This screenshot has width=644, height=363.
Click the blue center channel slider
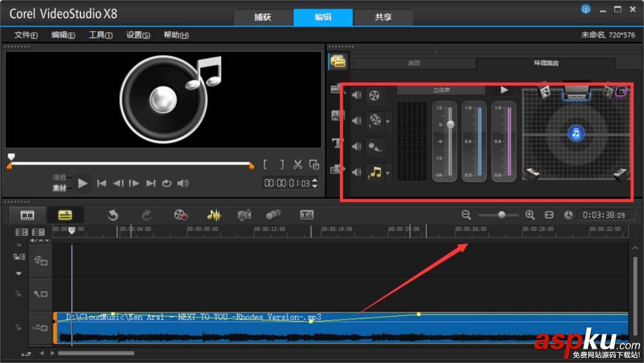coord(479,141)
